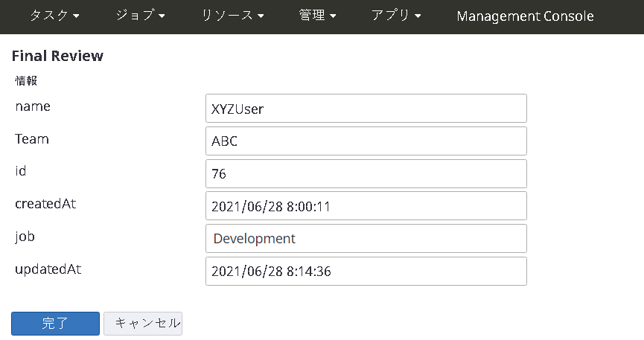
Task: Click the job field label
Action: coord(25,237)
